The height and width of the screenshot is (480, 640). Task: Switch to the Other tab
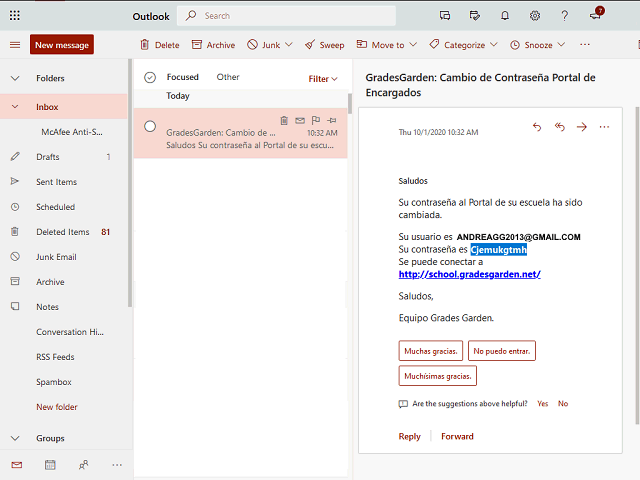coord(228,77)
